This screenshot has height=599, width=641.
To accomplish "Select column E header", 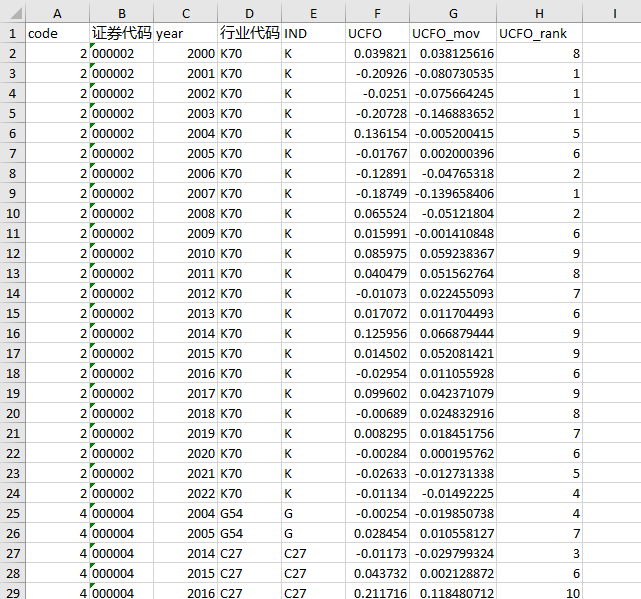I will pyautogui.click(x=314, y=13).
